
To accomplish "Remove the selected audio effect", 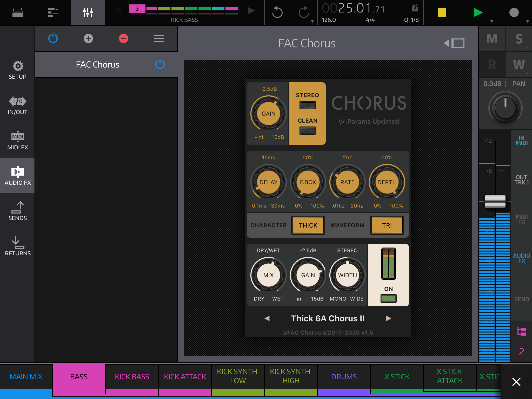I will (x=124, y=38).
